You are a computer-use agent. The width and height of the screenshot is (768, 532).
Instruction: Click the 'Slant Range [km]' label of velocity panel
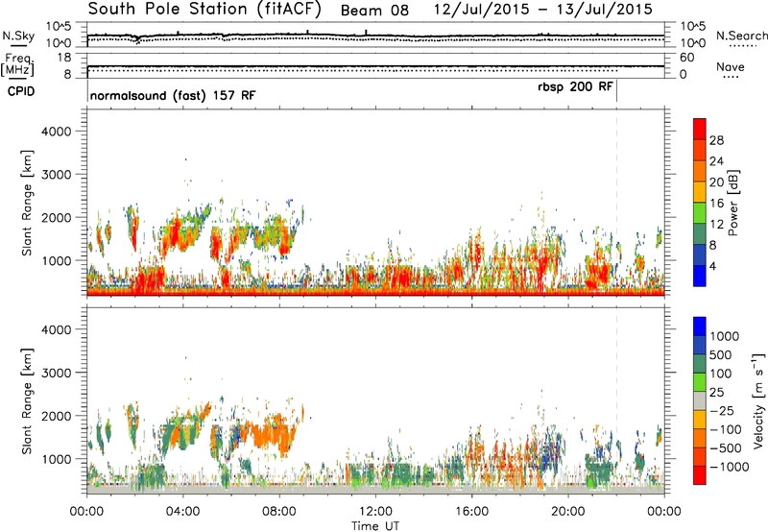[x=27, y=401]
